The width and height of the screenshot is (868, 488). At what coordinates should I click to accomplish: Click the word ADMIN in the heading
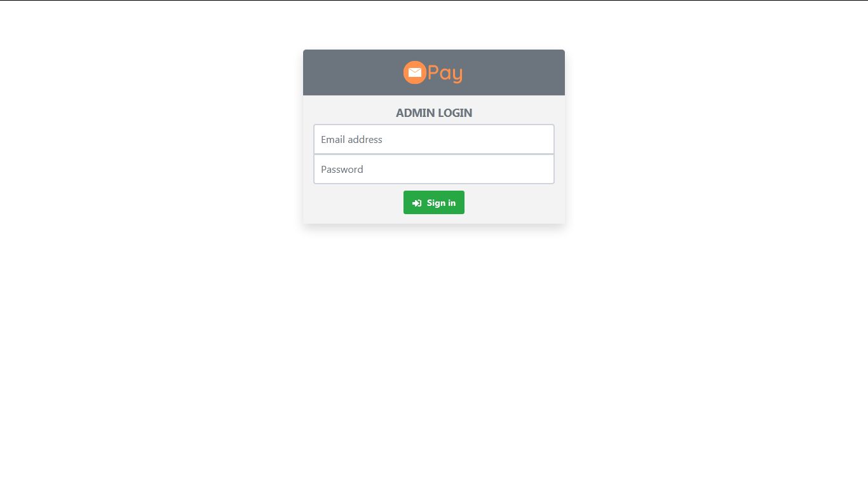tap(416, 113)
